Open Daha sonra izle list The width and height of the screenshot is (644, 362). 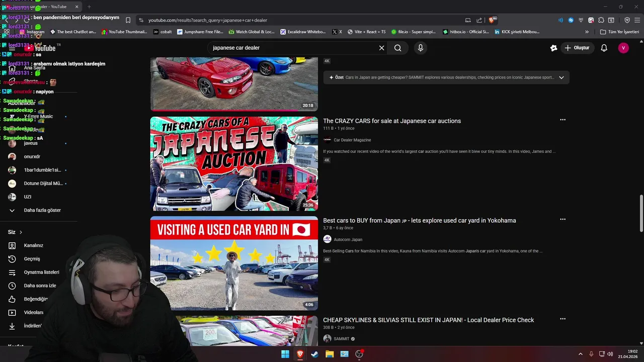(40, 286)
